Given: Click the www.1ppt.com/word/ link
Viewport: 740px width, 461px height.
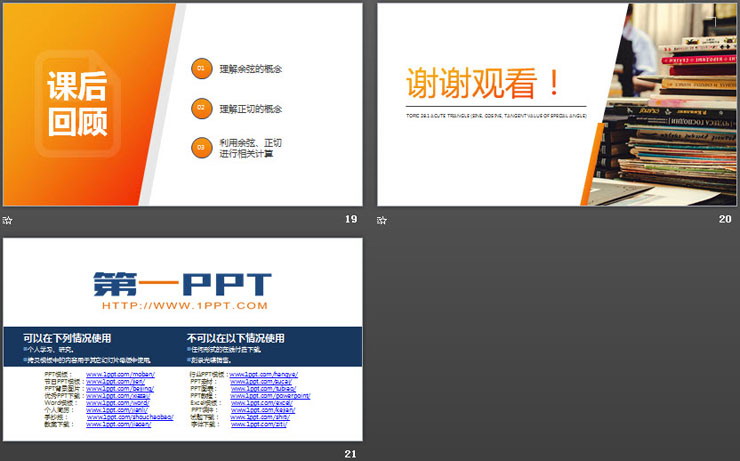Looking at the screenshot, I should tap(118, 402).
